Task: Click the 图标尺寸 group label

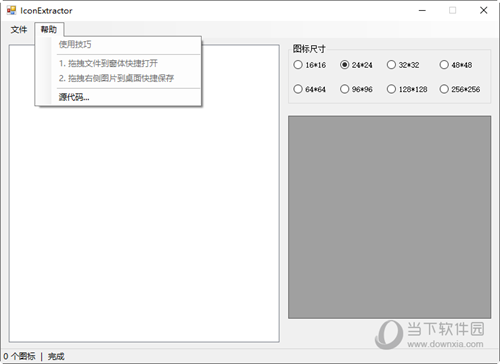Action: tap(309, 49)
